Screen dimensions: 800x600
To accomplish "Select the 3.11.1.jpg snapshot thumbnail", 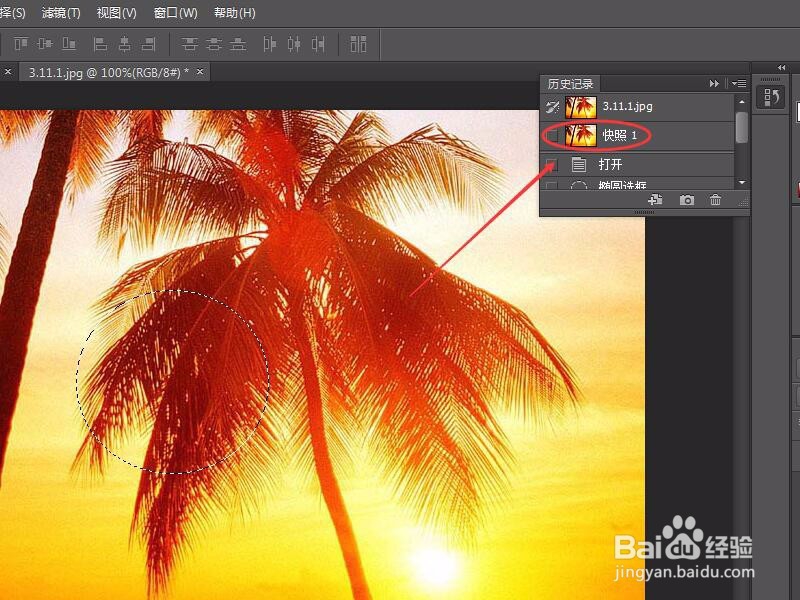I will click(581, 107).
